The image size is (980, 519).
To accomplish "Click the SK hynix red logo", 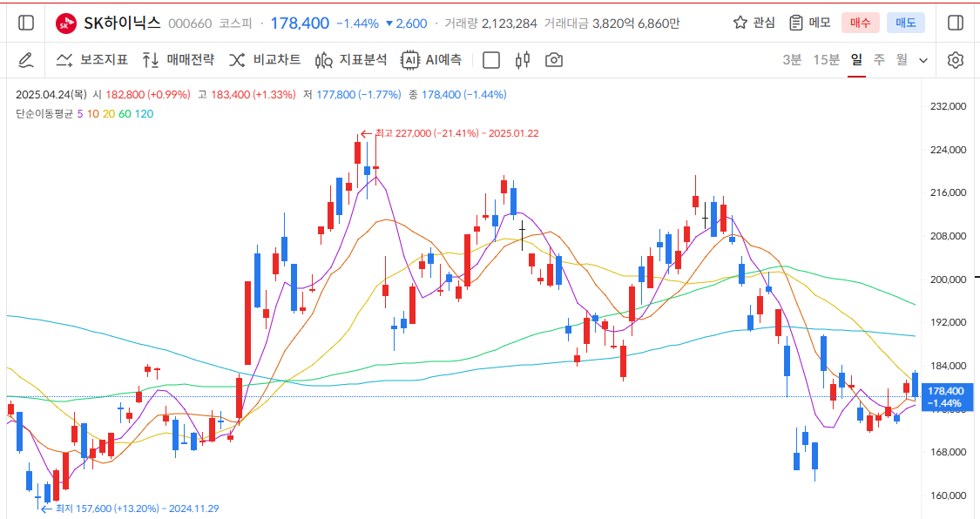I will click(x=65, y=24).
